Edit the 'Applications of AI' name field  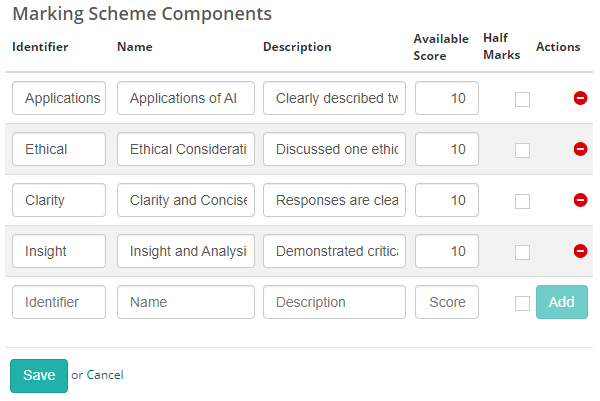tap(186, 98)
